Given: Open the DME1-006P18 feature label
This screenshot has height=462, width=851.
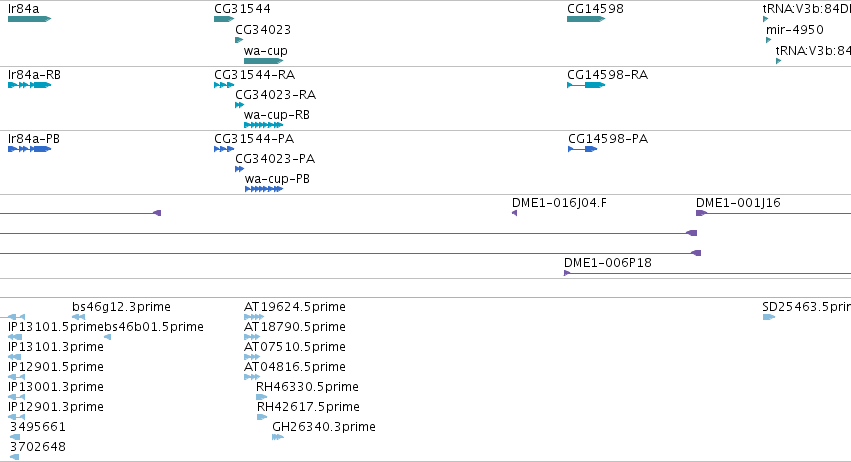Looking at the screenshot, I should (607, 263).
